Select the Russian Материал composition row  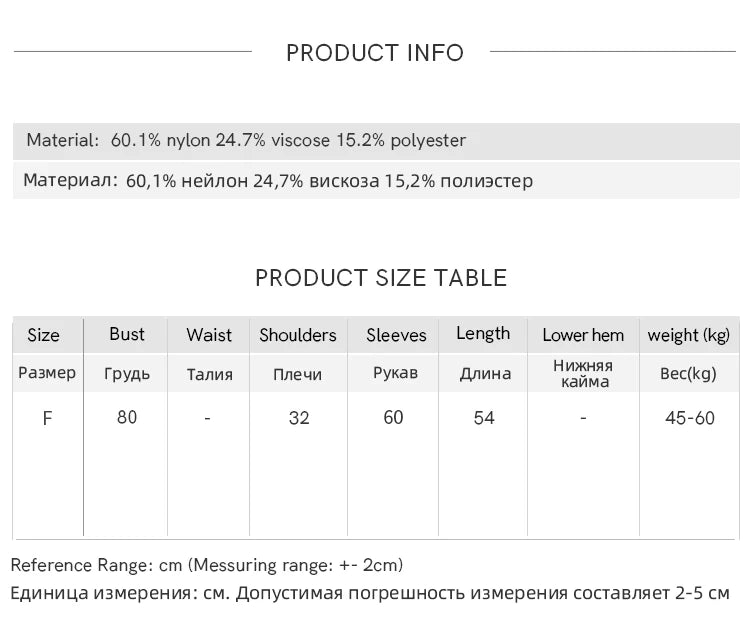376,181
